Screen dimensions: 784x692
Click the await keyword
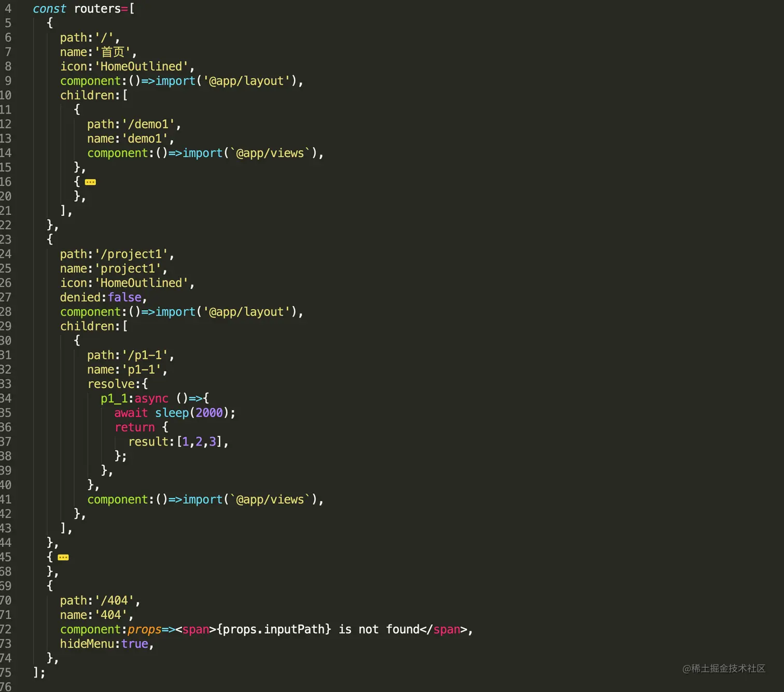(x=131, y=413)
